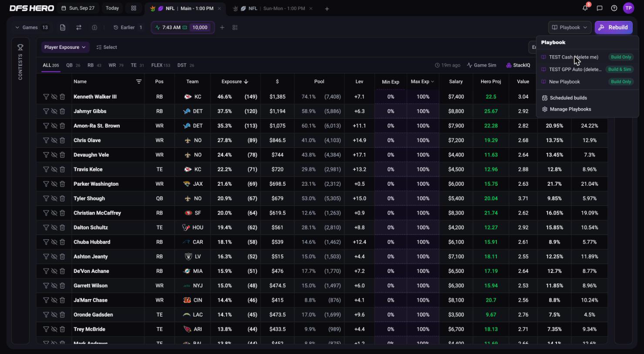Close the NFL Main 1:00 PM tab
Screen dimensions: 644x354
pyautogui.click(x=219, y=8)
